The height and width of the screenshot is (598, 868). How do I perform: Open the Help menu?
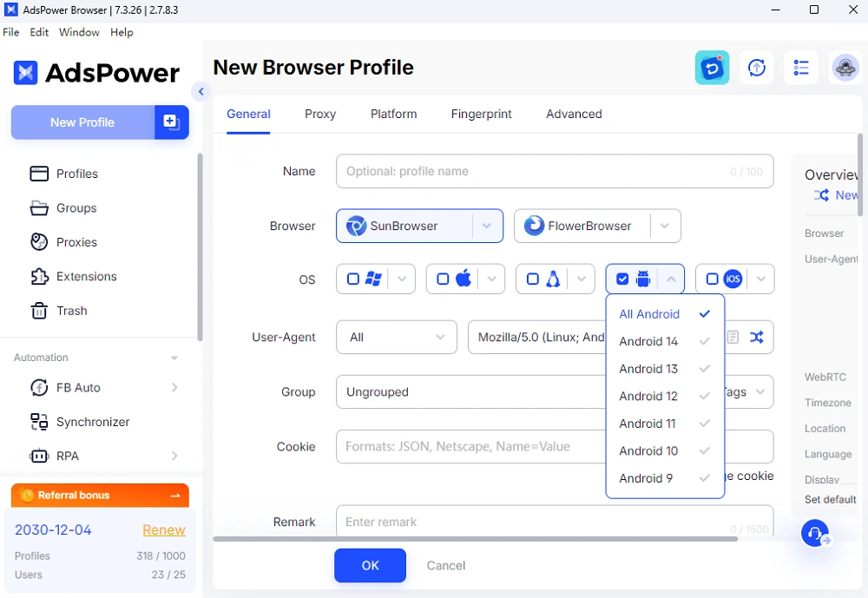tap(122, 32)
